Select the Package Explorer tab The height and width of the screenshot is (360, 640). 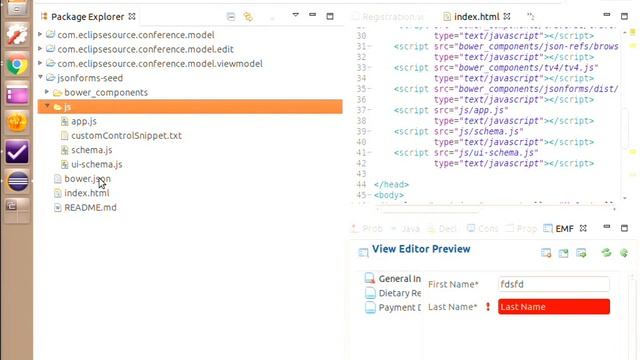[x=87, y=17]
